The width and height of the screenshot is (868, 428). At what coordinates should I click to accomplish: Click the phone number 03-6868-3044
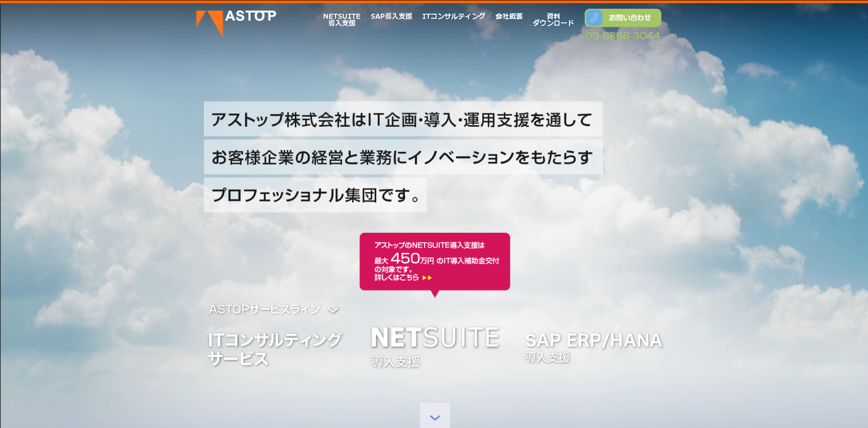[x=623, y=36]
